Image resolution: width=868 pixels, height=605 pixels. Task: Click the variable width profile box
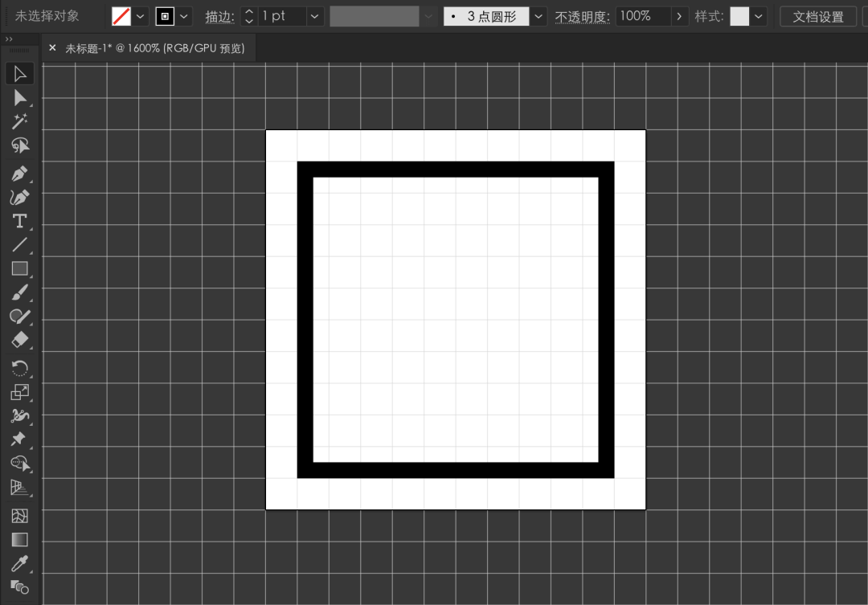[x=375, y=17]
